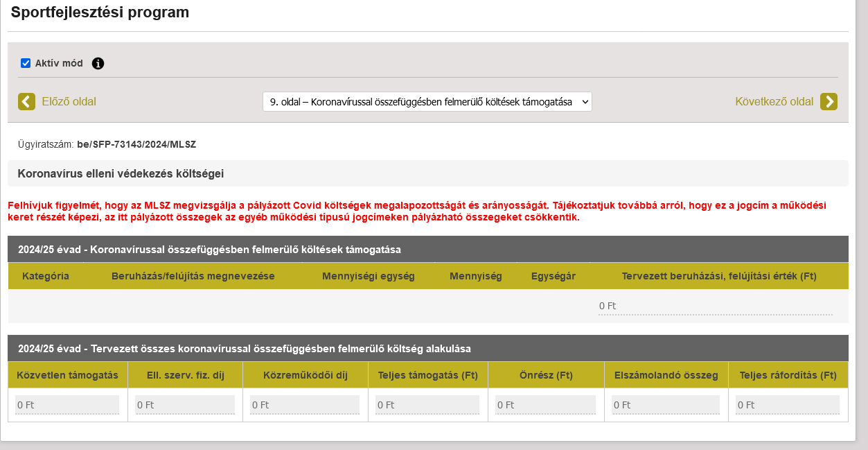Click the Aktív mód label

coord(59,63)
